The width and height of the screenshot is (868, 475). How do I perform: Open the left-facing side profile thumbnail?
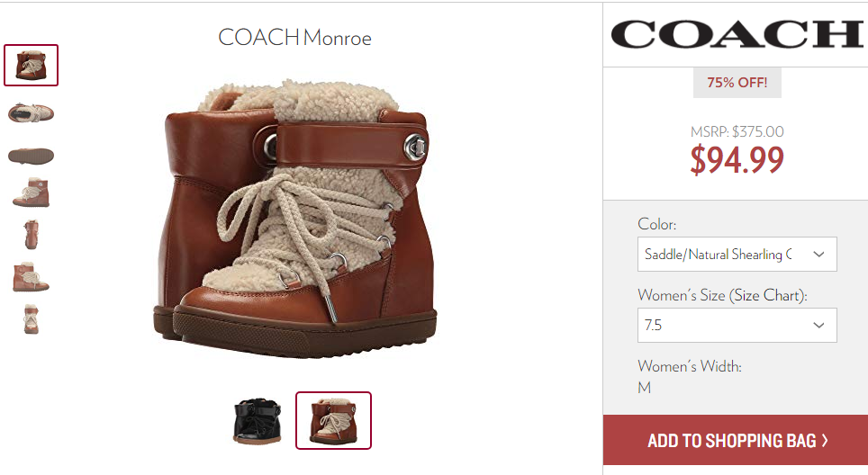pos(31,193)
